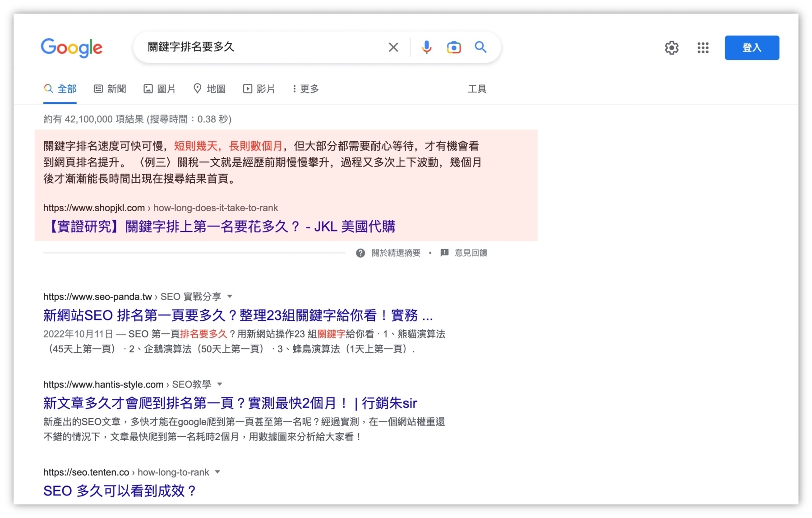Click the Google logo

pos(72,47)
